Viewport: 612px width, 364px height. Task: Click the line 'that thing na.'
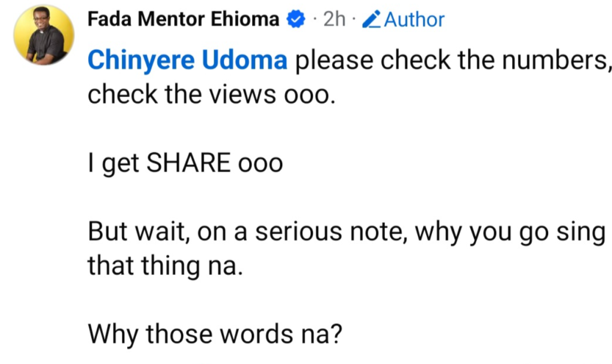tap(166, 266)
